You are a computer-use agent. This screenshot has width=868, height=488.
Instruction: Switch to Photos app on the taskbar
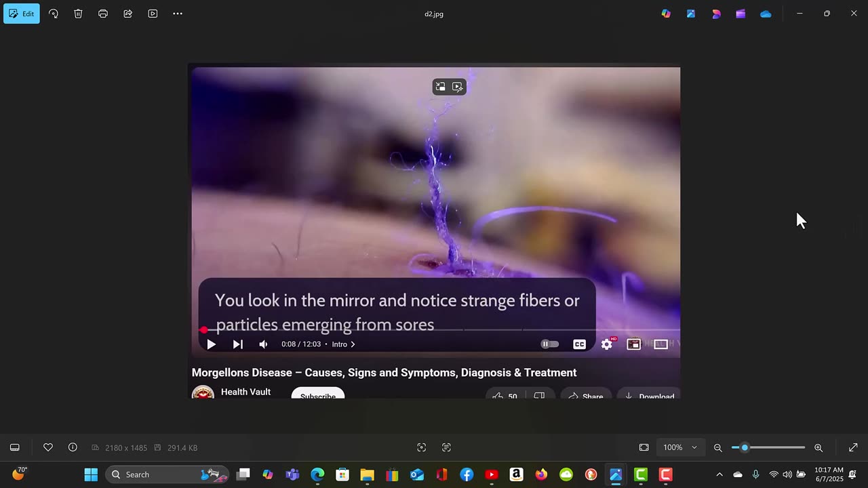pyautogui.click(x=616, y=474)
